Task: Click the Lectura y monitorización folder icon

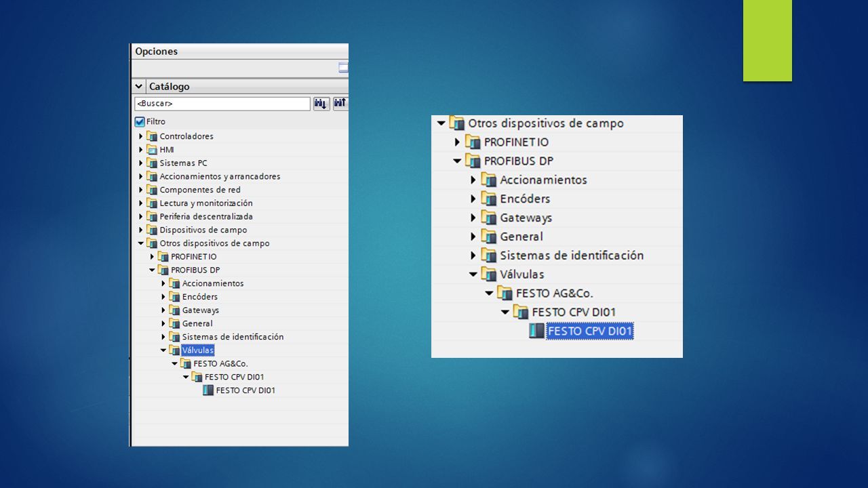Action: (x=152, y=203)
